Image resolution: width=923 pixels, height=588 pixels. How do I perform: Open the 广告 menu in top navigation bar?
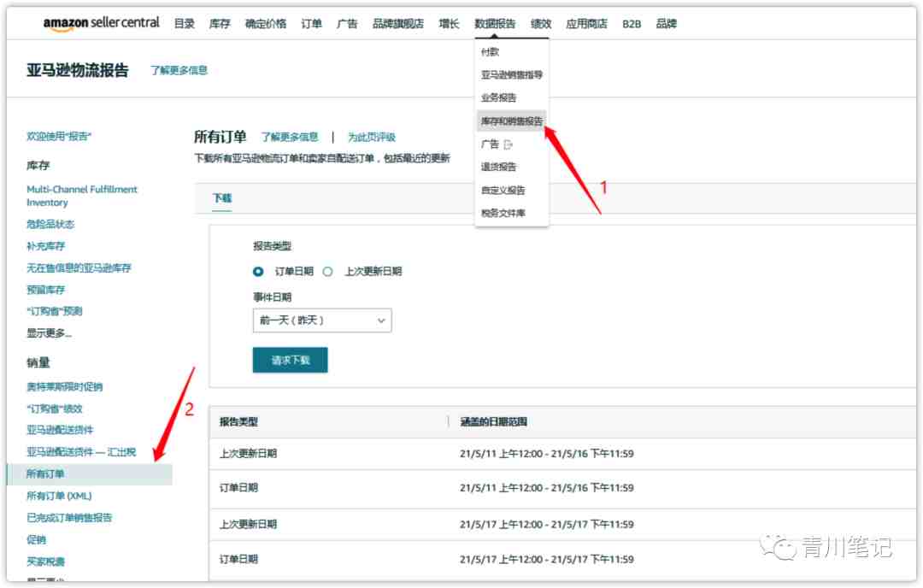click(x=347, y=24)
